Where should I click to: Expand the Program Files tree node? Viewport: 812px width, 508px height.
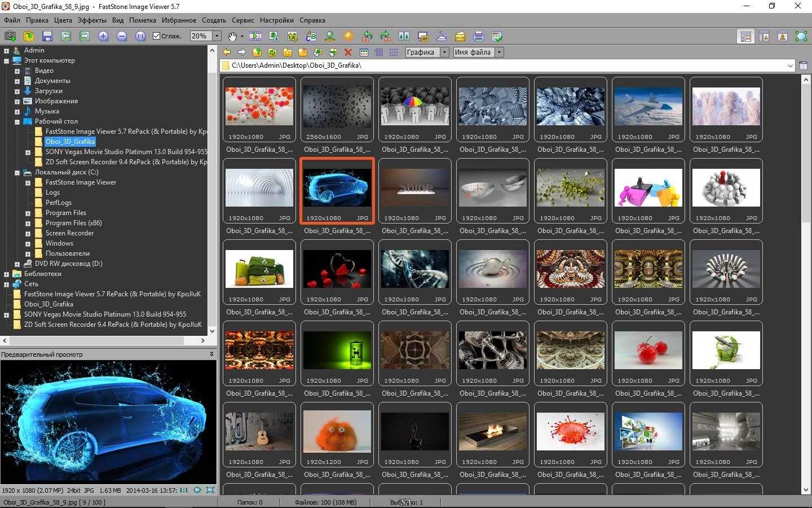28,213
